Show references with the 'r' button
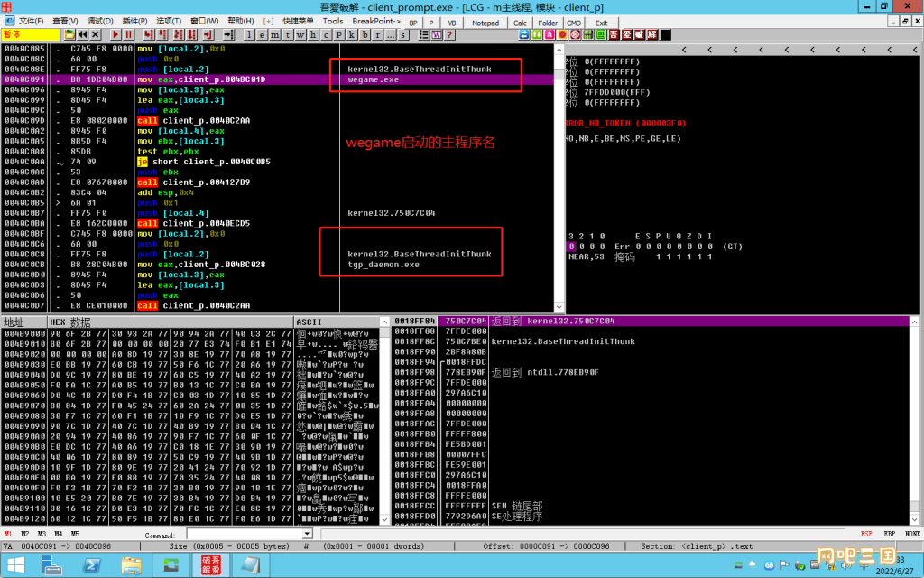This screenshot has width=924, height=578. (378, 35)
